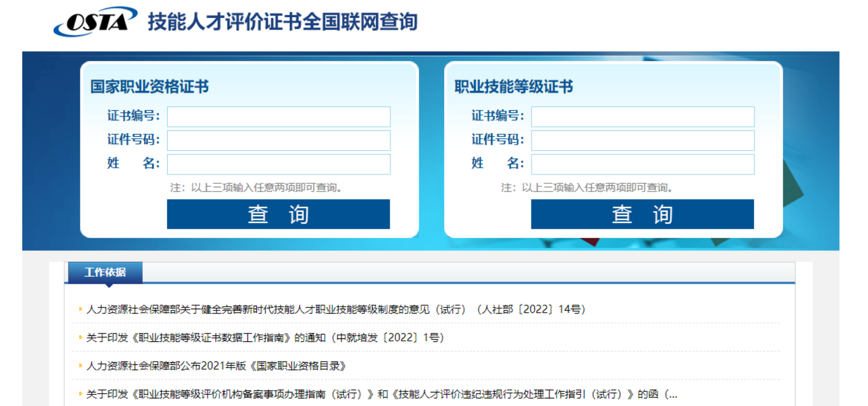This screenshot has width=868, height=406.
Task: Open the 《职业技能等级证书数据工作指南》 notice link
Action: [x=265, y=338]
